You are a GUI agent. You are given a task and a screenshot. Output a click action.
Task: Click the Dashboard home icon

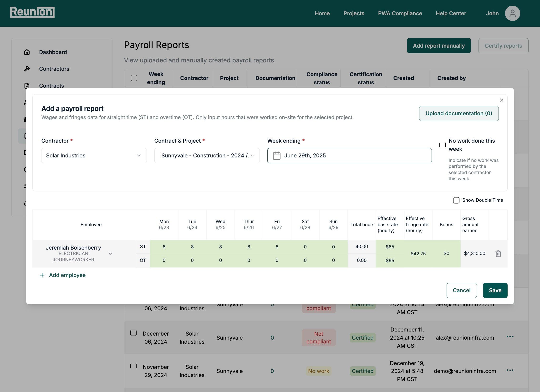[x=27, y=52]
